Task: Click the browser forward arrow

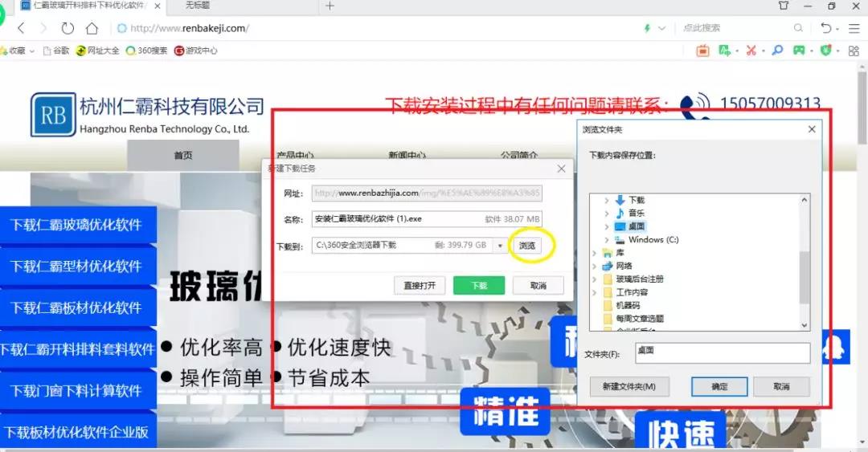Action: pos(43,28)
